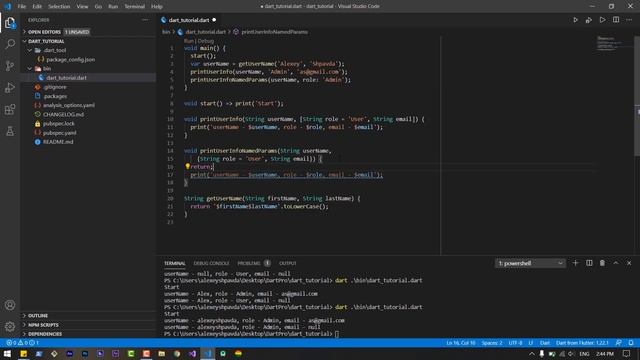Open the Chrome icon in taskbar

click(177, 353)
